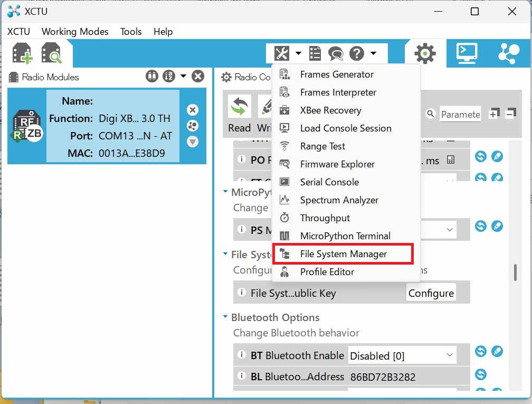Click info icon for PS parameter

point(242,229)
